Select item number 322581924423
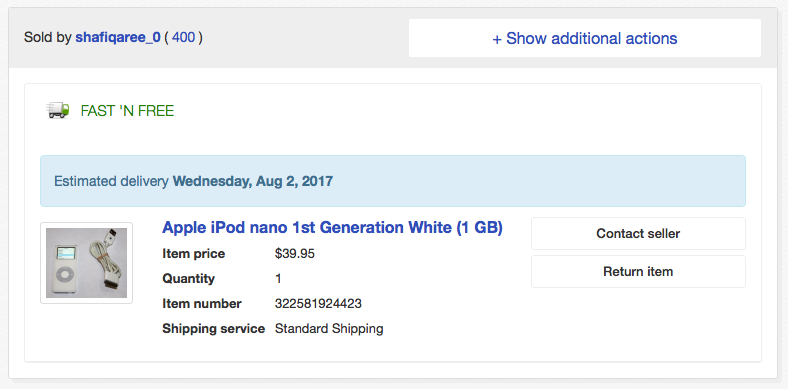The width and height of the screenshot is (788, 389). 318,304
